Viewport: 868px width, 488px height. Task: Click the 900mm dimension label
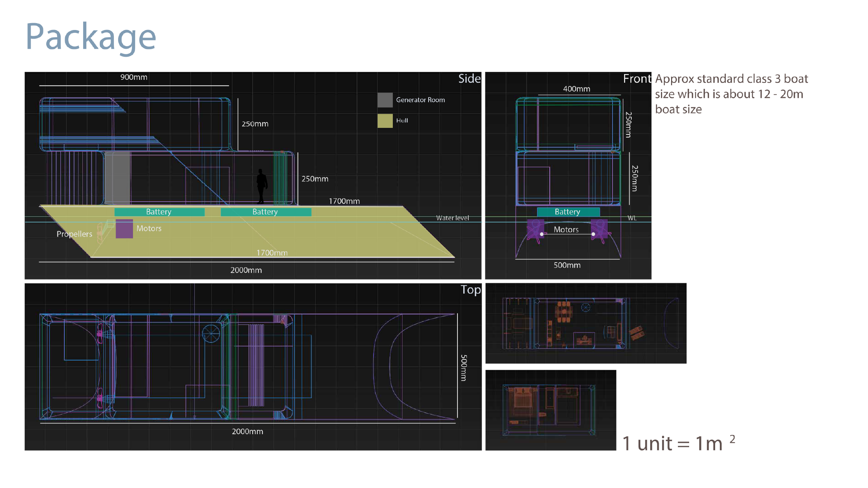[134, 77]
